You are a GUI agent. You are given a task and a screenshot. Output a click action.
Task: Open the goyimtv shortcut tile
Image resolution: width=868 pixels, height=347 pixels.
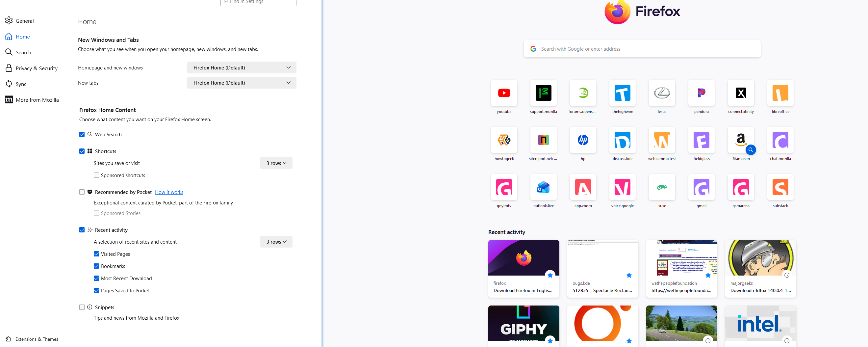point(504,187)
